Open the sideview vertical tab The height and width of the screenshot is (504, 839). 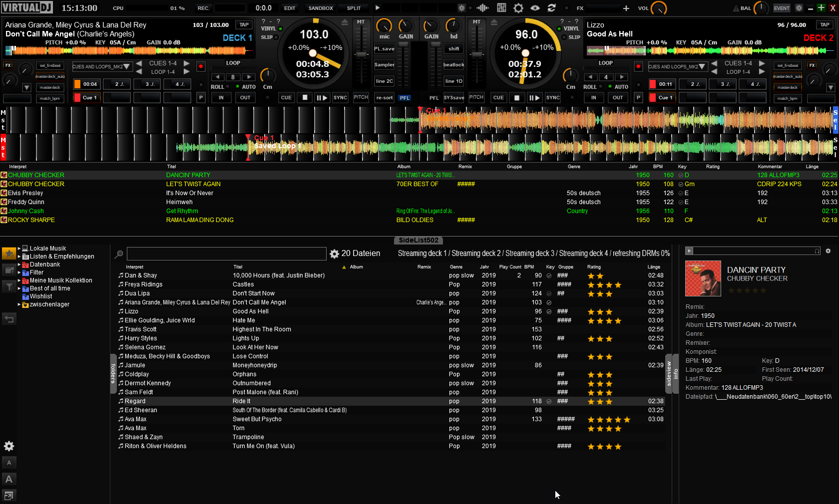tap(669, 374)
